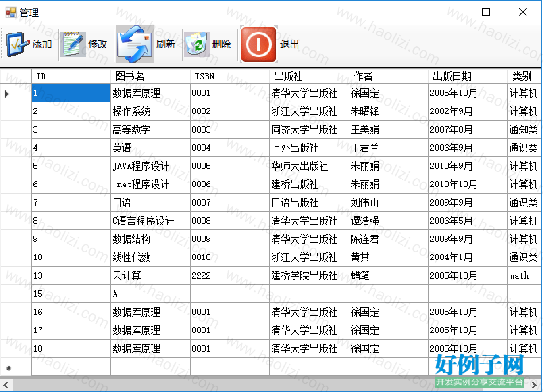Viewport: 543px width, 392px height.
Task: Select the ISBN cell 0010
Action: pos(230,257)
